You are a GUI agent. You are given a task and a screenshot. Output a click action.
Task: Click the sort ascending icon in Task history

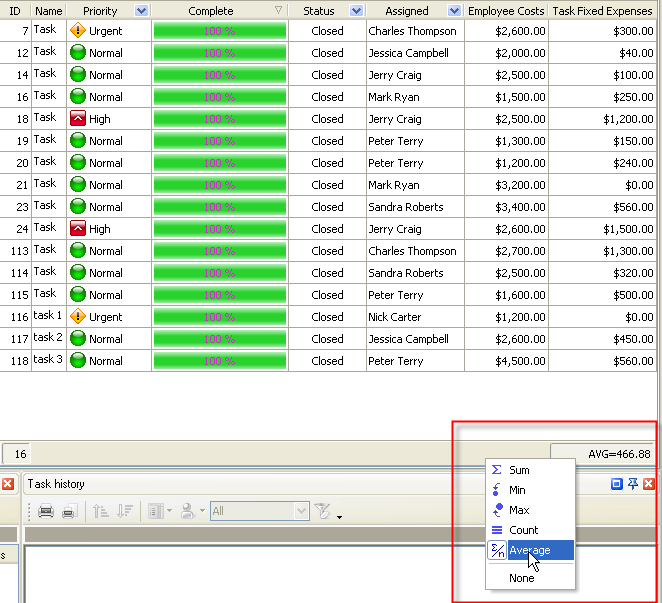click(x=101, y=511)
